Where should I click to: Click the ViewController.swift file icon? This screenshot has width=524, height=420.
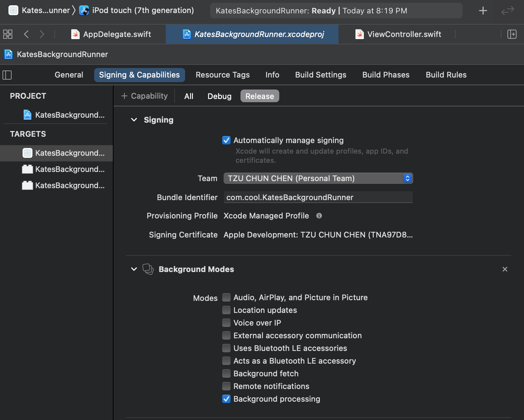(360, 34)
